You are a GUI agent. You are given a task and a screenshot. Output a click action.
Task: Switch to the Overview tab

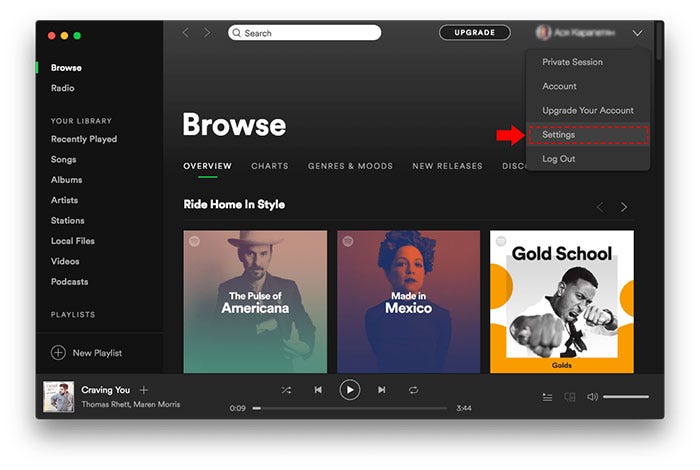point(208,166)
